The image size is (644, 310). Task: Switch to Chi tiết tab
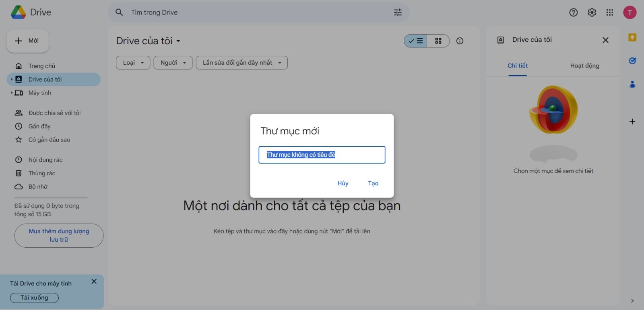[x=518, y=66]
